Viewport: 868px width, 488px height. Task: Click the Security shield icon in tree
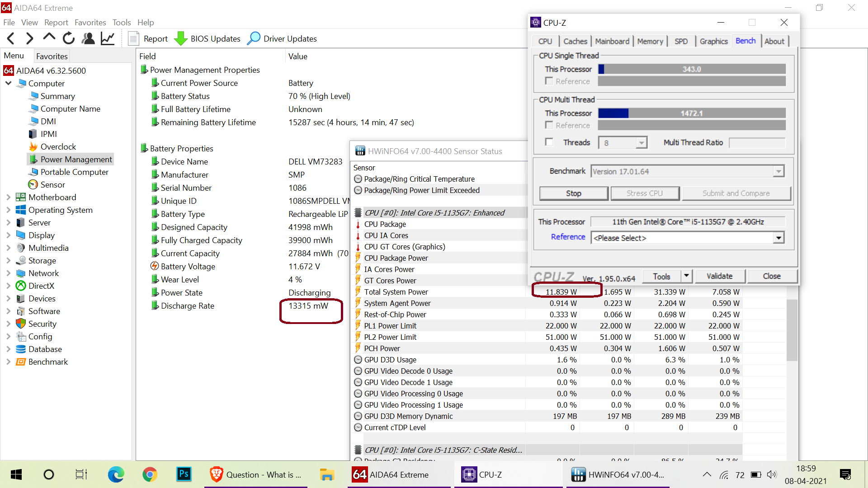coord(21,324)
